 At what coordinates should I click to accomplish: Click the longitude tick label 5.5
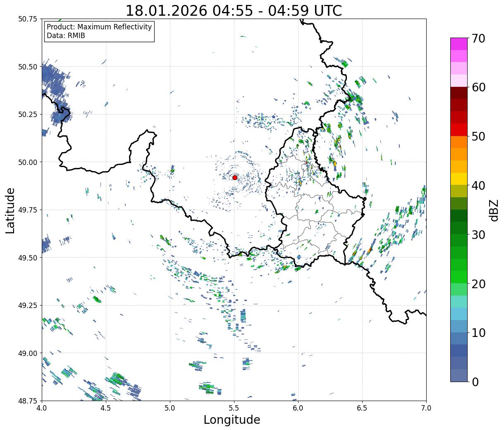234,408
